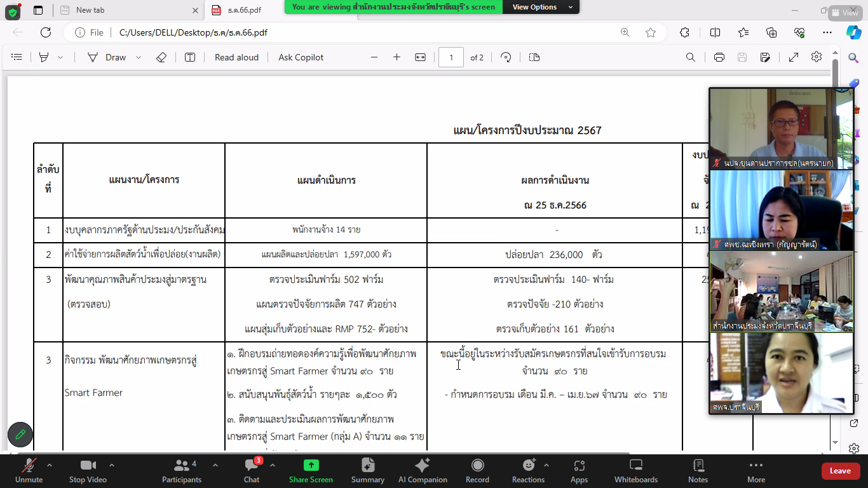Search within the PDF

[x=691, y=57]
